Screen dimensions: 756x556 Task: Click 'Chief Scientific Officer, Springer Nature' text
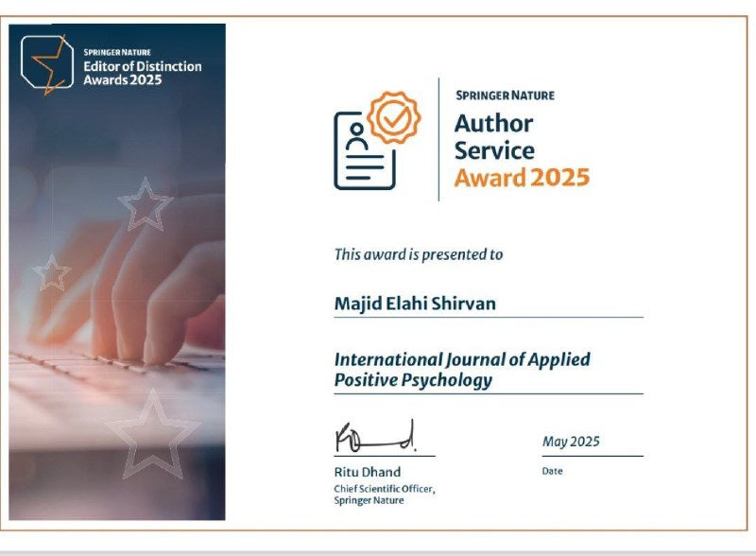[x=385, y=495]
